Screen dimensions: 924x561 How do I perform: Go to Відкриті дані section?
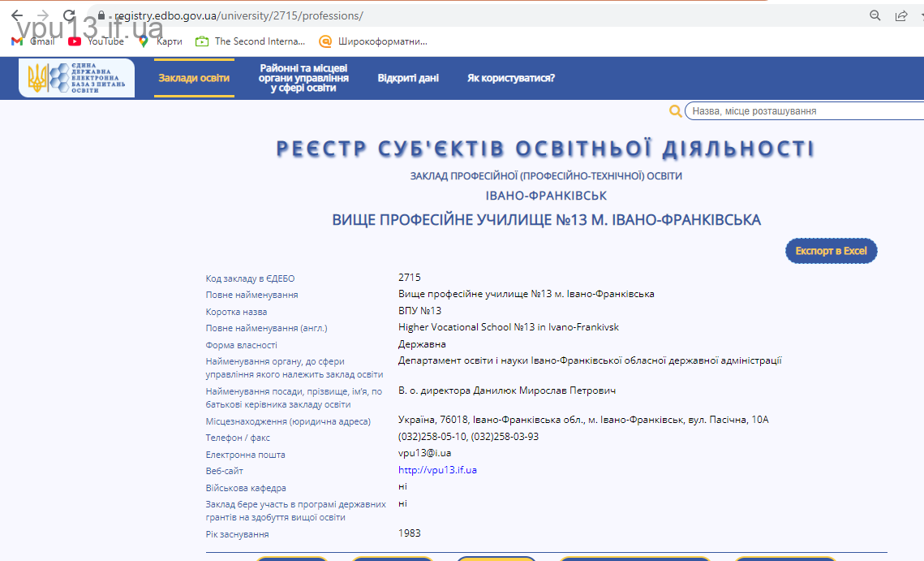coord(408,78)
